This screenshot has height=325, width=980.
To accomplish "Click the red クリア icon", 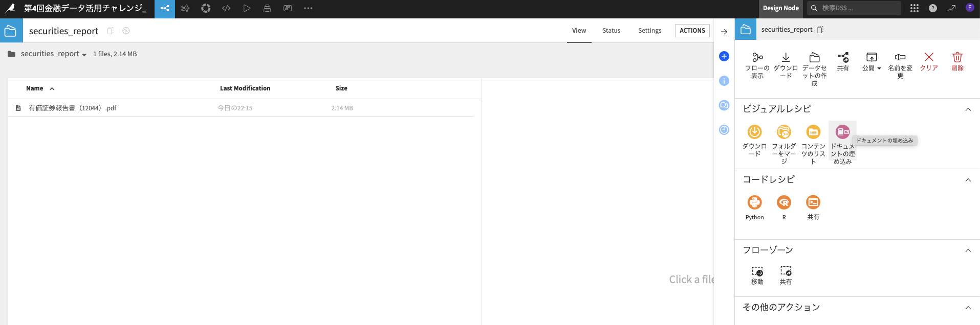I will click(x=929, y=57).
